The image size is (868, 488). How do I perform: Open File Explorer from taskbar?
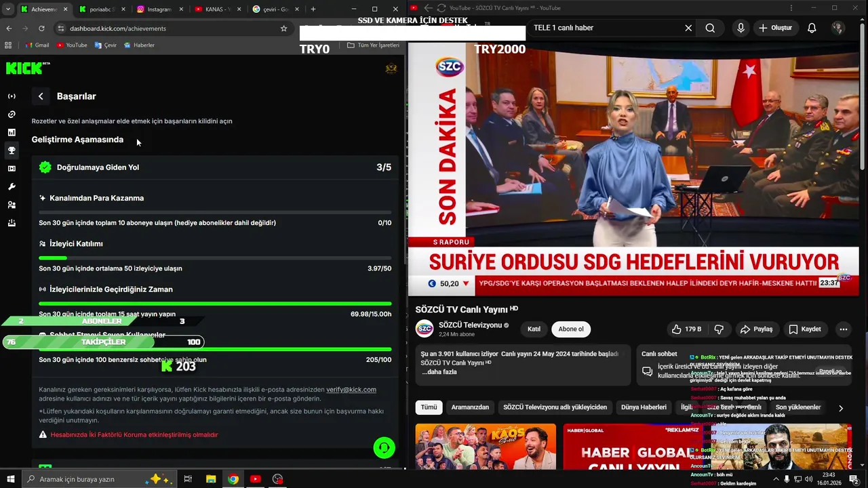(x=211, y=479)
